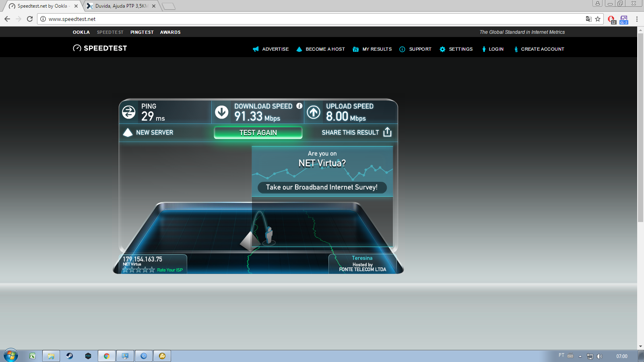Click the ADVERTISE link
The width and height of the screenshot is (644, 362).
(275, 49)
